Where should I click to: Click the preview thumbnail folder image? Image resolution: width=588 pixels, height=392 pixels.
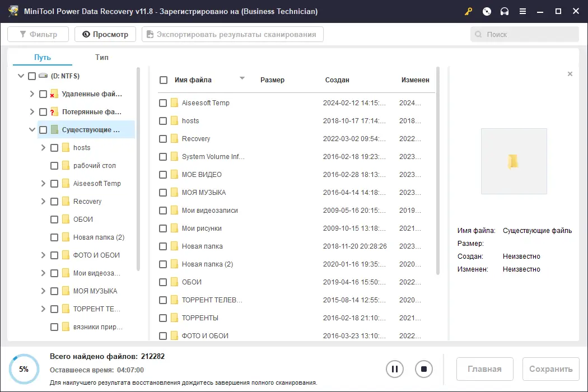point(514,161)
